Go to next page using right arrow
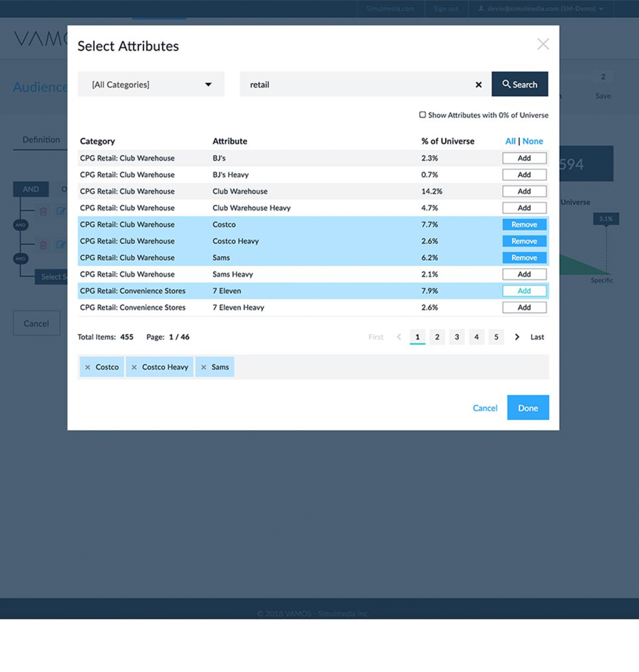Image resolution: width=639 pixels, height=672 pixels. click(x=517, y=337)
